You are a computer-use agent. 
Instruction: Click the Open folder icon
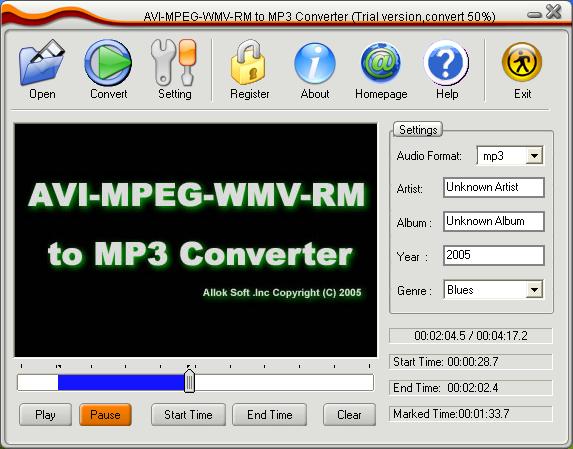click(x=42, y=62)
